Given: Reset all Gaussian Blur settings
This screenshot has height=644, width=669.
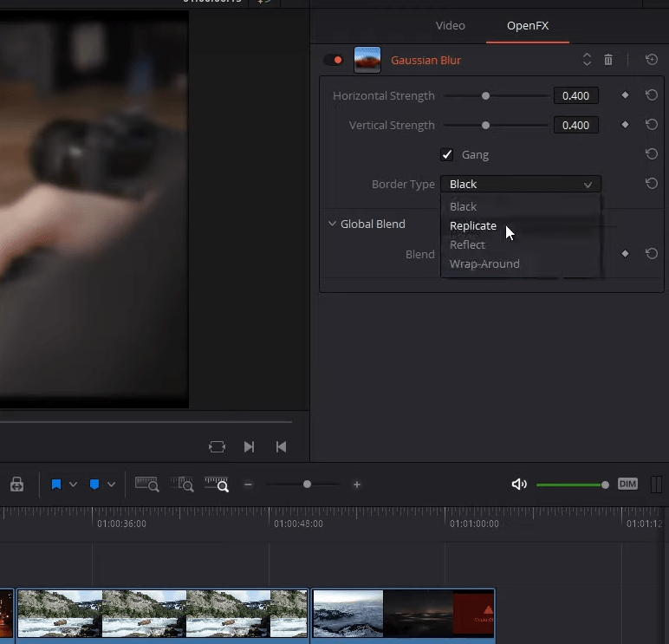Looking at the screenshot, I should (652, 59).
